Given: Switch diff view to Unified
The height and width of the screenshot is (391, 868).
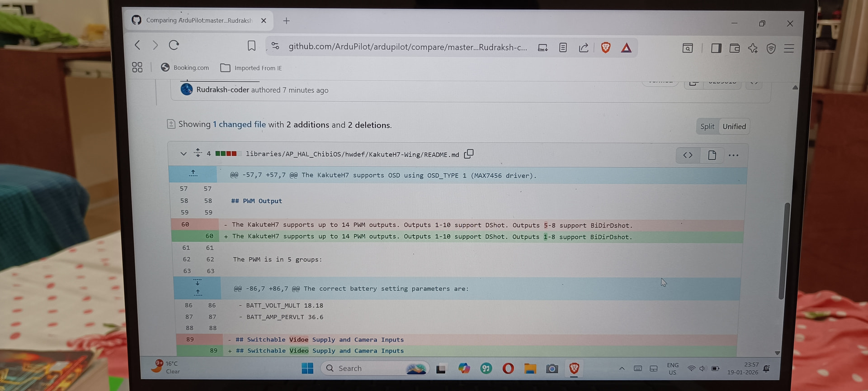Looking at the screenshot, I should tap(734, 127).
